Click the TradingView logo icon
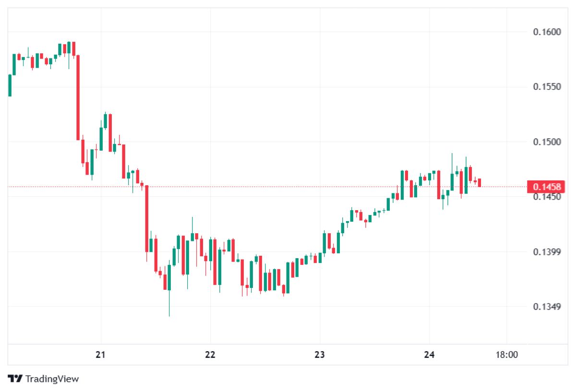This screenshot has height=392, width=576. coord(15,379)
